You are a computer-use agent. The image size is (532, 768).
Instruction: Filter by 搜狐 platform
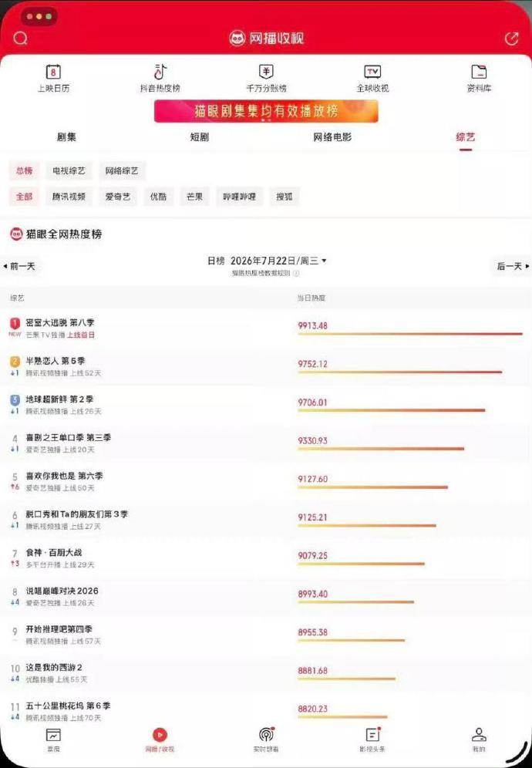click(x=285, y=197)
